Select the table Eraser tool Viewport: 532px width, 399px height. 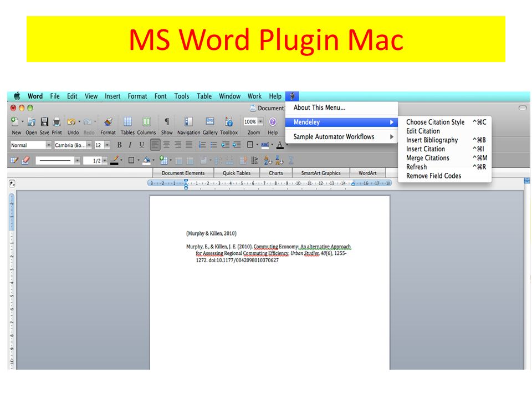26,160
